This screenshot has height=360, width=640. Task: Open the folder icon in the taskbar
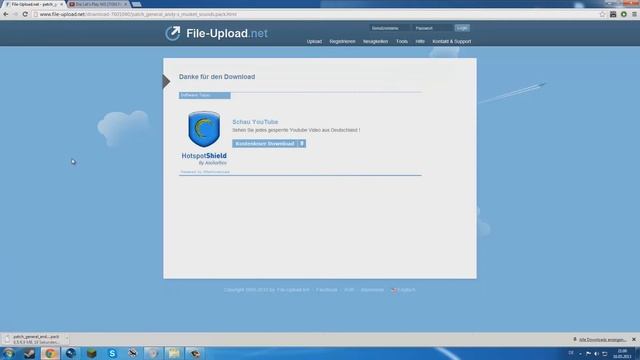(174, 353)
